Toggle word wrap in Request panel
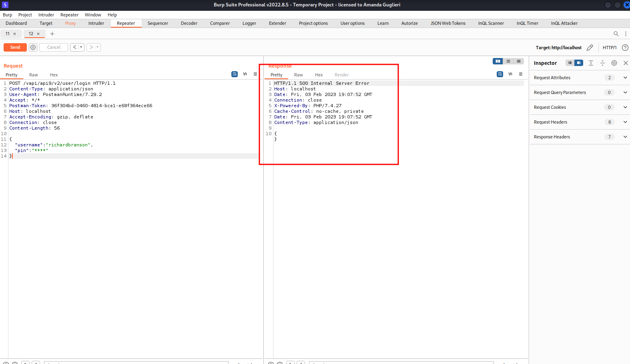The width and height of the screenshot is (630, 364). [x=235, y=74]
